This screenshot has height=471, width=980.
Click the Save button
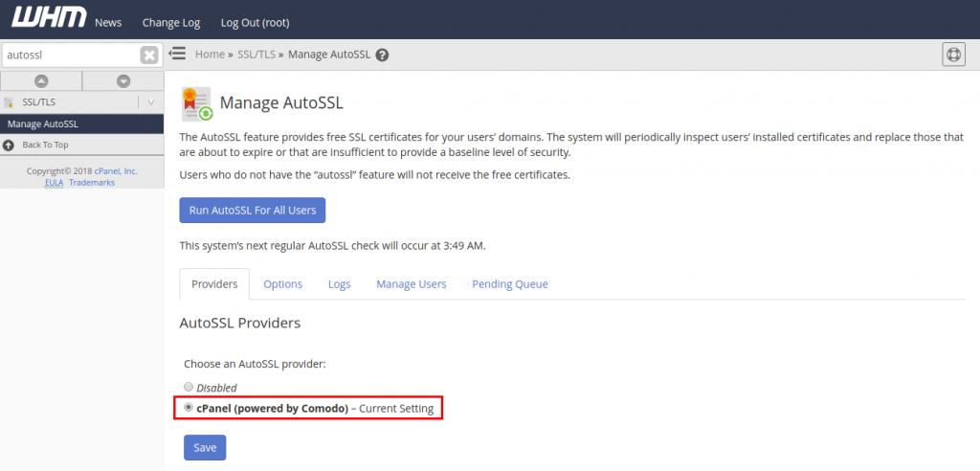click(x=205, y=447)
